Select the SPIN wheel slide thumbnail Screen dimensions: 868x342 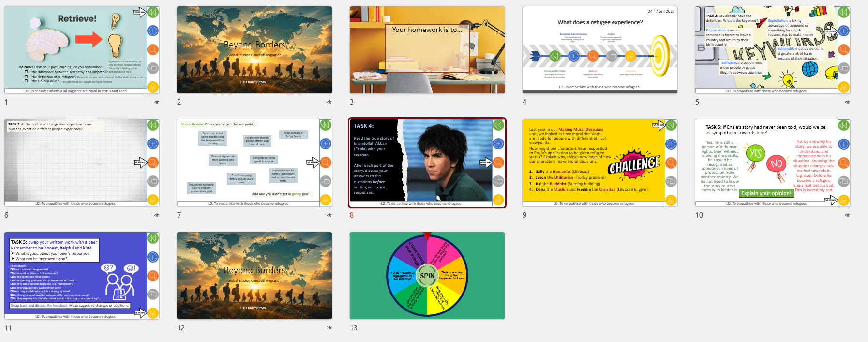click(427, 276)
